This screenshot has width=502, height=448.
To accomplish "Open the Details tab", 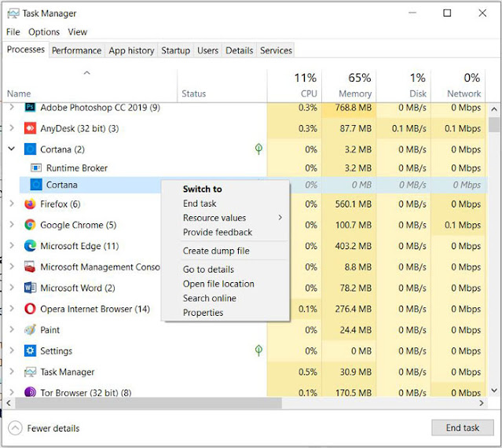I will (x=239, y=50).
